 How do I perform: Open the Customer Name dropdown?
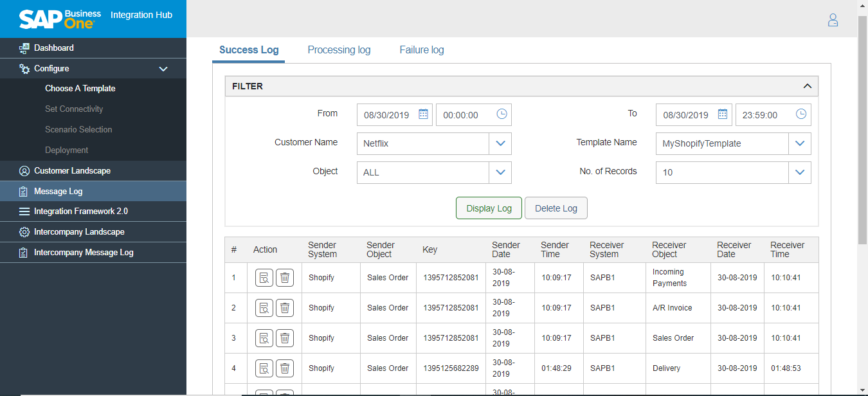point(500,143)
